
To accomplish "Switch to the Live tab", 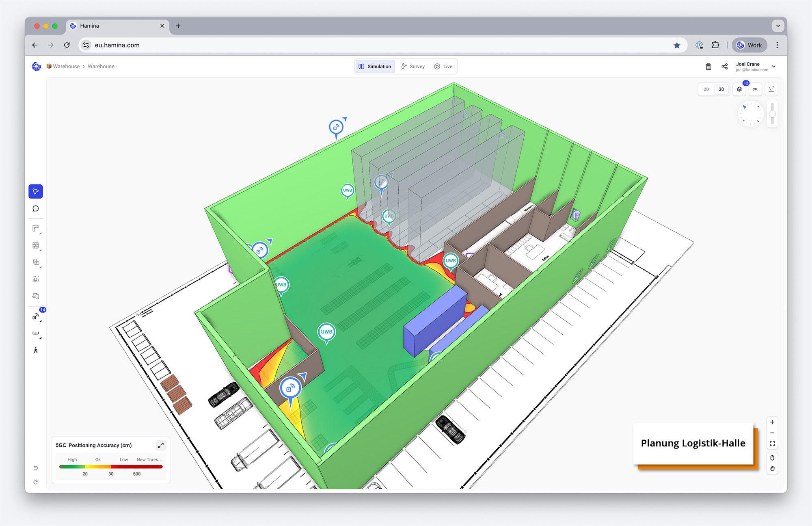I will click(443, 67).
